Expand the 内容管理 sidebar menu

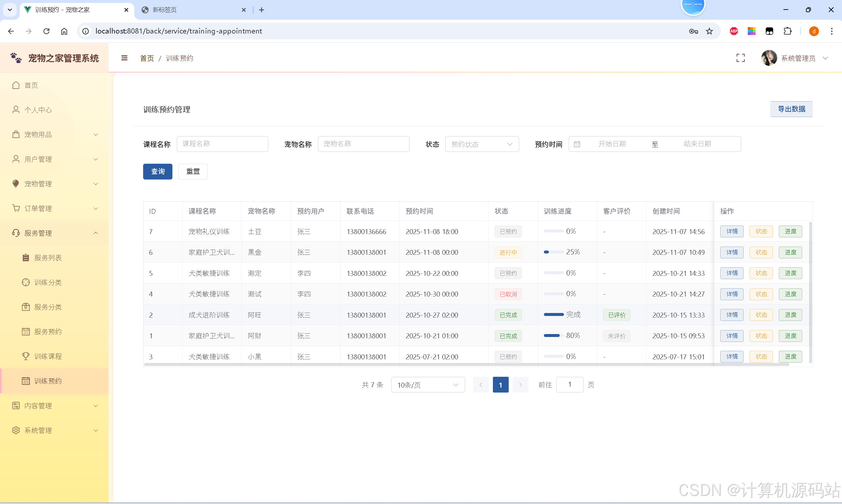tap(54, 405)
